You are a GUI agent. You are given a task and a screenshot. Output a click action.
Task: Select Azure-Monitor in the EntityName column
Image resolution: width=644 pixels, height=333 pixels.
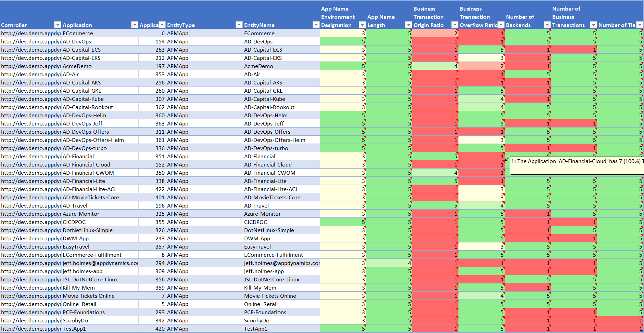pos(262,214)
